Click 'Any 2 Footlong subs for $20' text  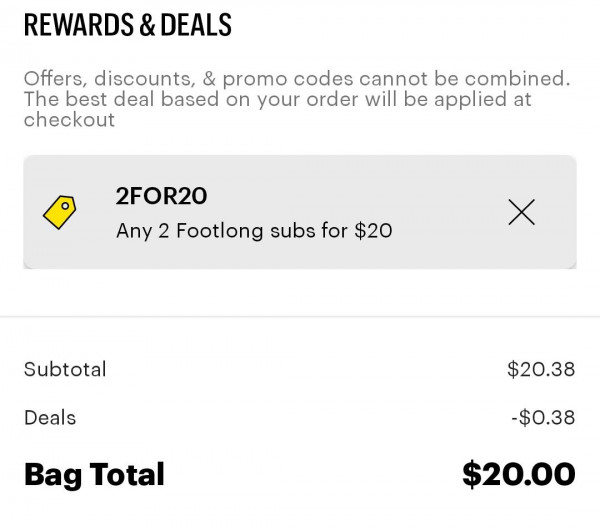click(x=254, y=231)
